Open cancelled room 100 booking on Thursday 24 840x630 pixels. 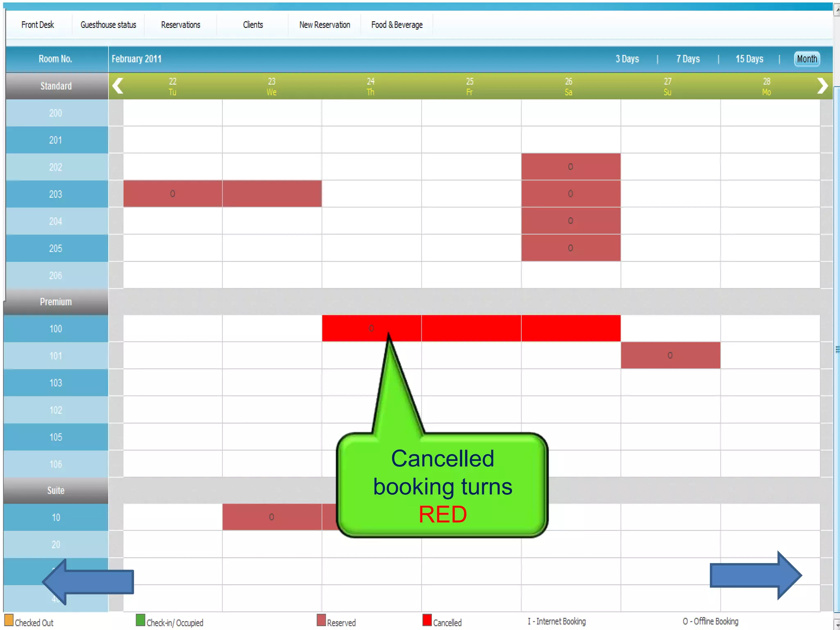coord(371,328)
